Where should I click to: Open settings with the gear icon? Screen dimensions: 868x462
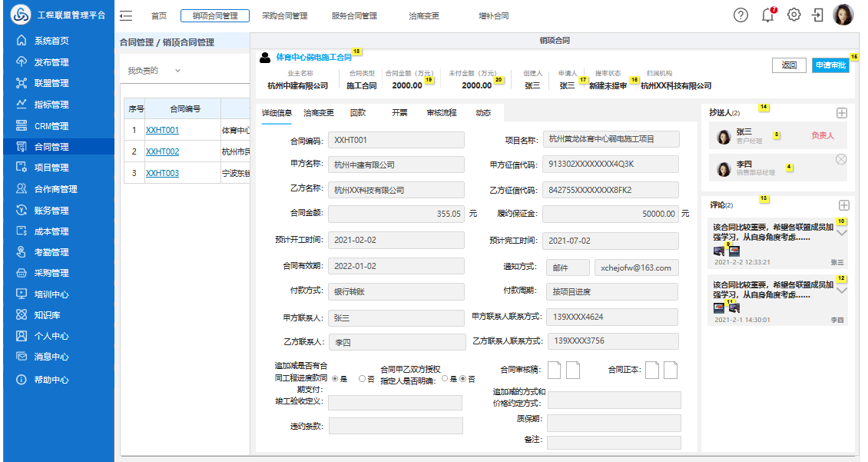[x=793, y=15]
